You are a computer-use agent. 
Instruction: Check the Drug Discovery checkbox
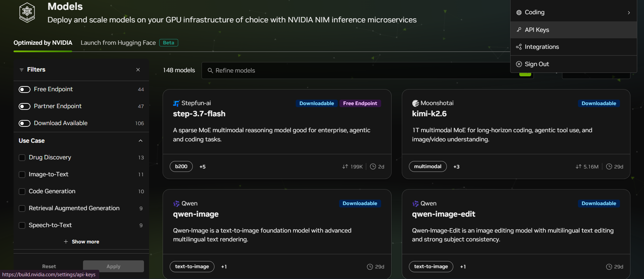tap(22, 158)
